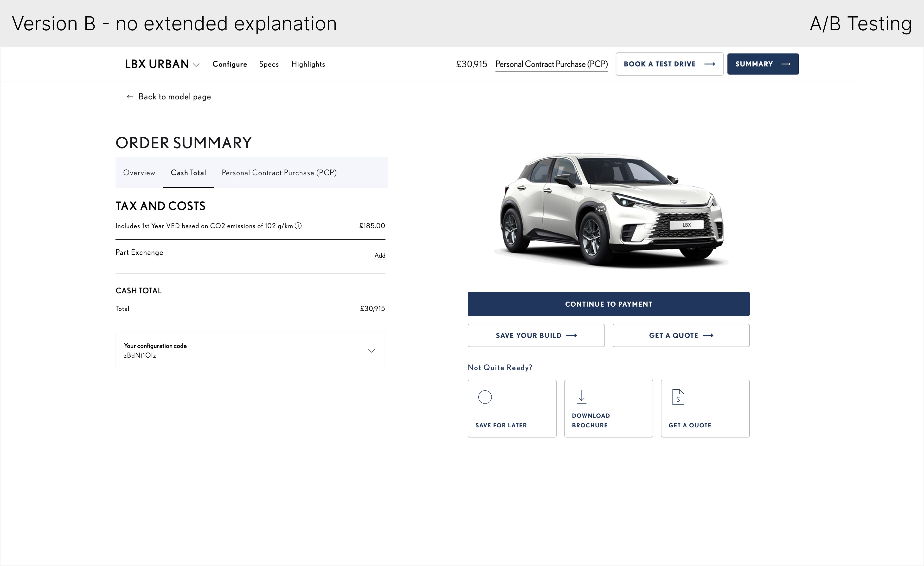Click the quote document icon in card
Viewport: 924px width, 566px height.
pos(678,397)
